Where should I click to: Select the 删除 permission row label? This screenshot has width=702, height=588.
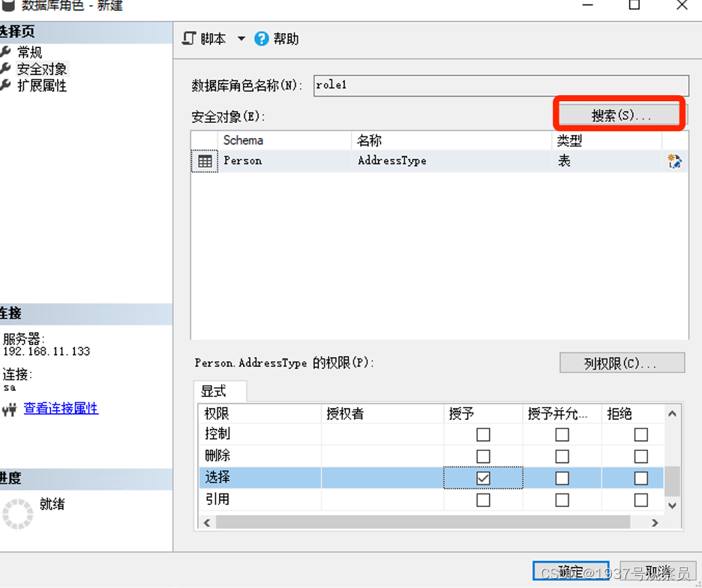217,455
